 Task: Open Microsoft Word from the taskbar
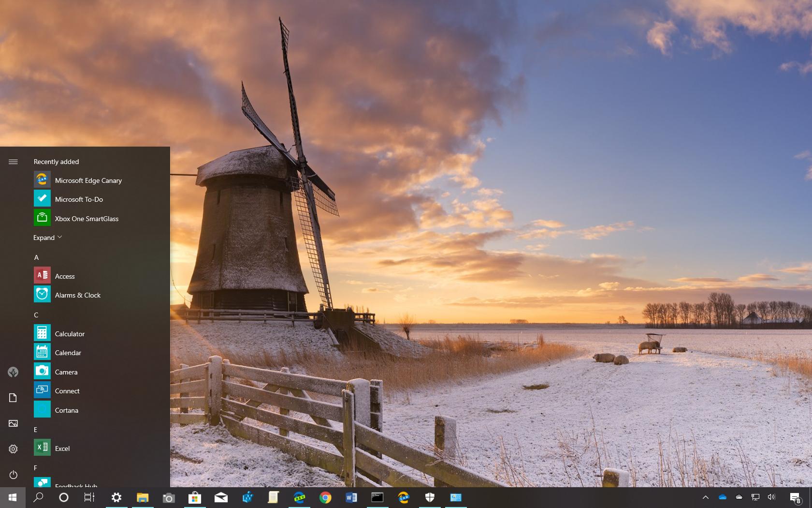click(351, 497)
